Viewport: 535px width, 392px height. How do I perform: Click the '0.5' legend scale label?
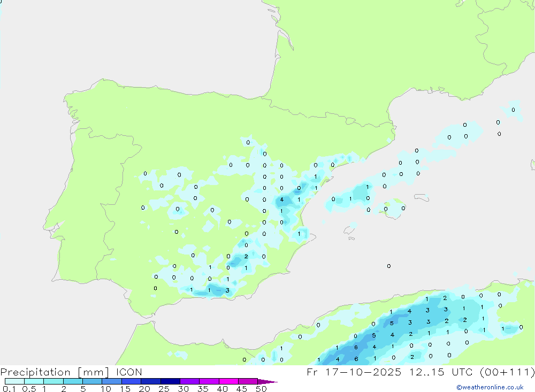click(29, 389)
